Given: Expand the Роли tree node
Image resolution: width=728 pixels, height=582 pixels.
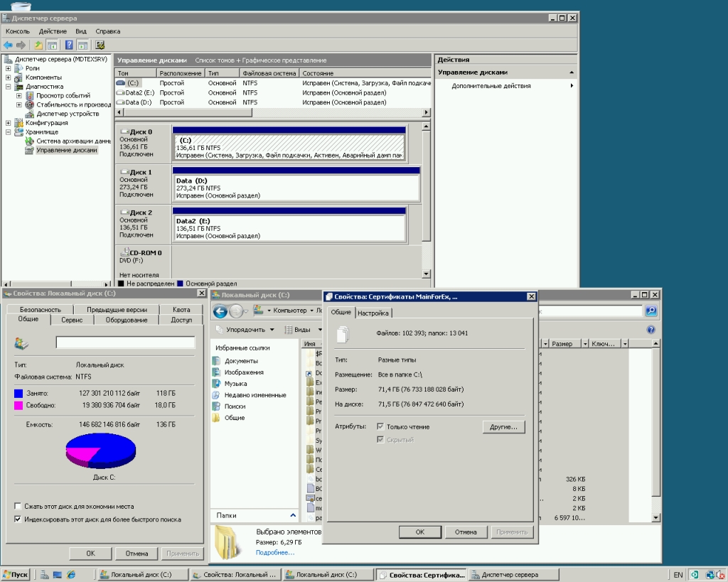Looking at the screenshot, I should pos(8,68).
